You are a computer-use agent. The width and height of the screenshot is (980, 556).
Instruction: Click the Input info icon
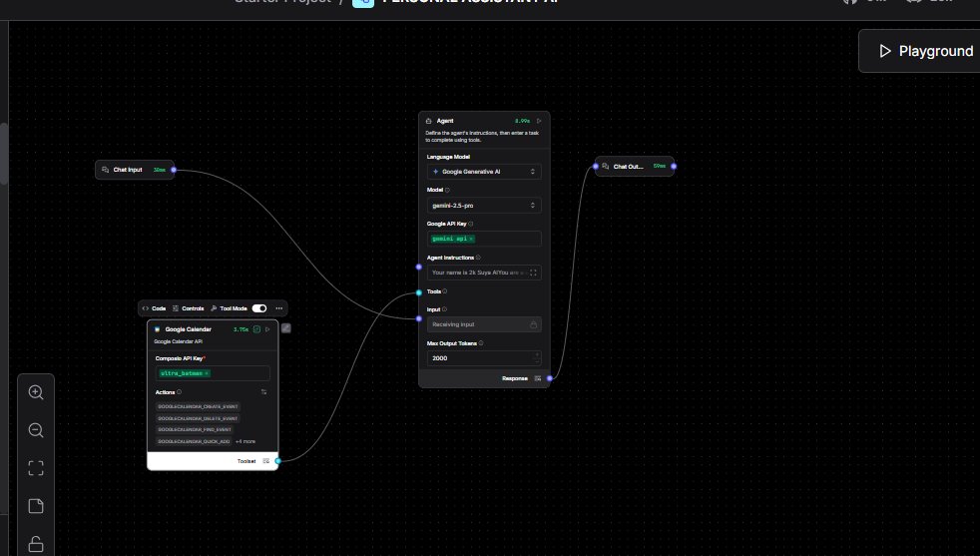coord(444,309)
